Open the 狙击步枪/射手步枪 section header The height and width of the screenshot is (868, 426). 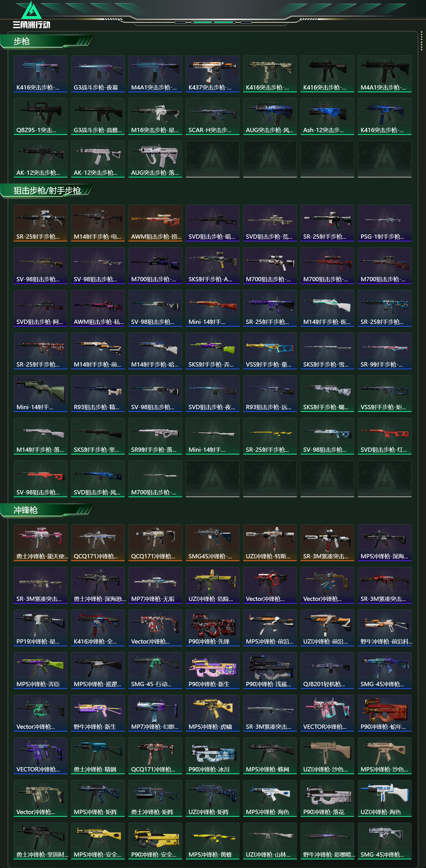tap(47, 191)
